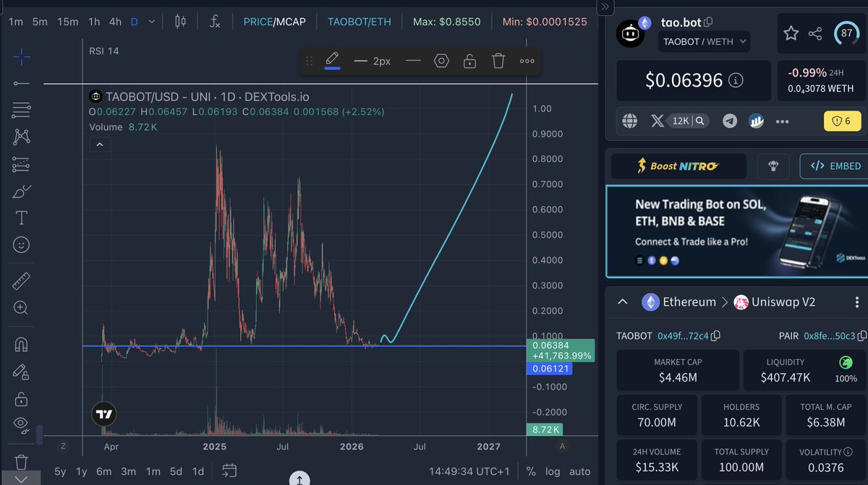Open the project website globe icon
The width and height of the screenshot is (868, 485).
(630, 121)
